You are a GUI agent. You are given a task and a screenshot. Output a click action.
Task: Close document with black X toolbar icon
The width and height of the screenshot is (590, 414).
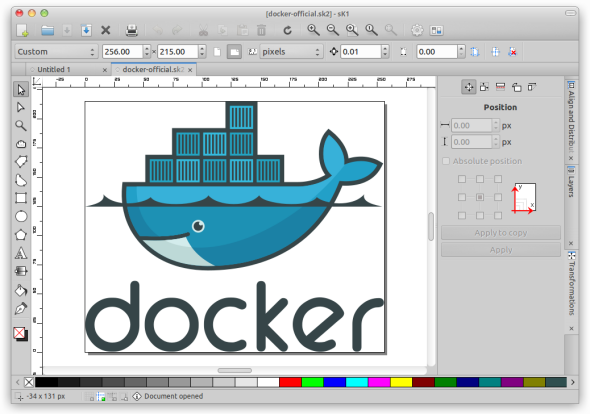pos(106,30)
